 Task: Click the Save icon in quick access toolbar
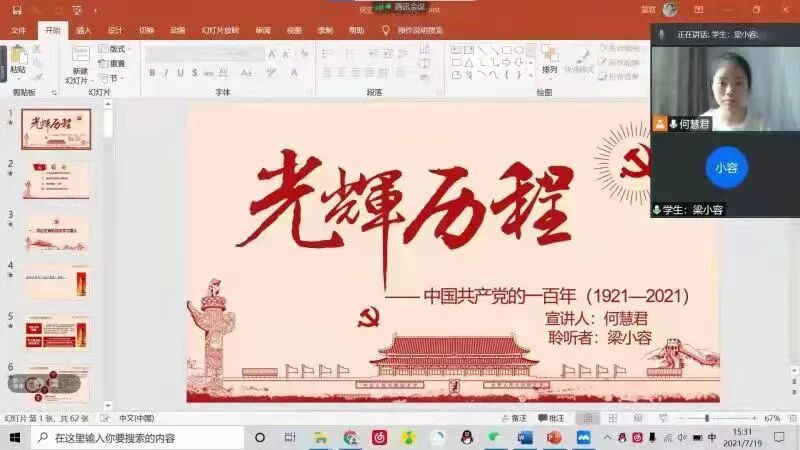coord(17,10)
